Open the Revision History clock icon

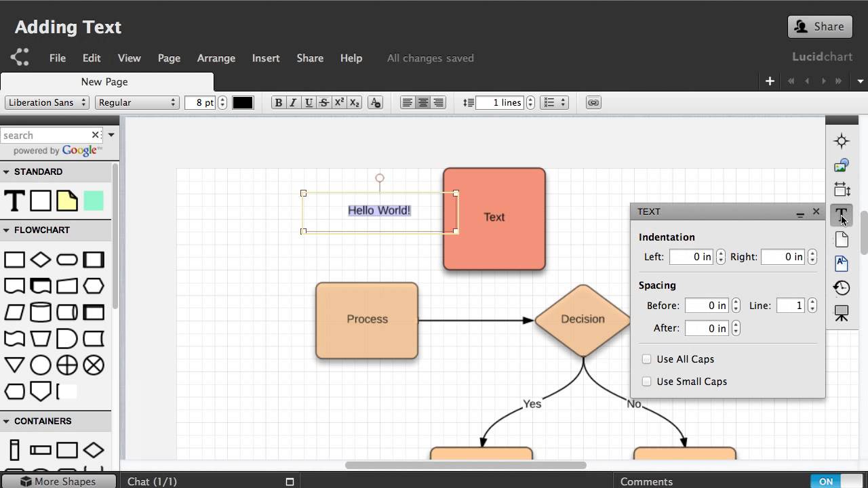point(842,287)
